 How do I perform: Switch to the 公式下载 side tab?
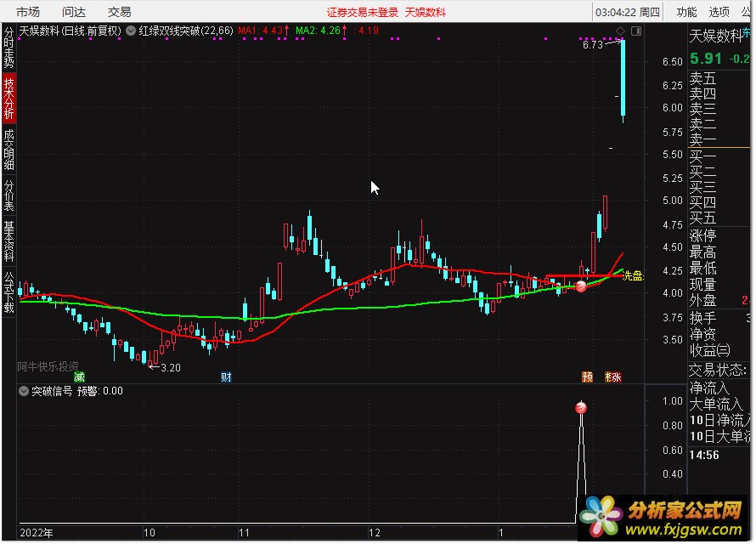(x=9, y=292)
